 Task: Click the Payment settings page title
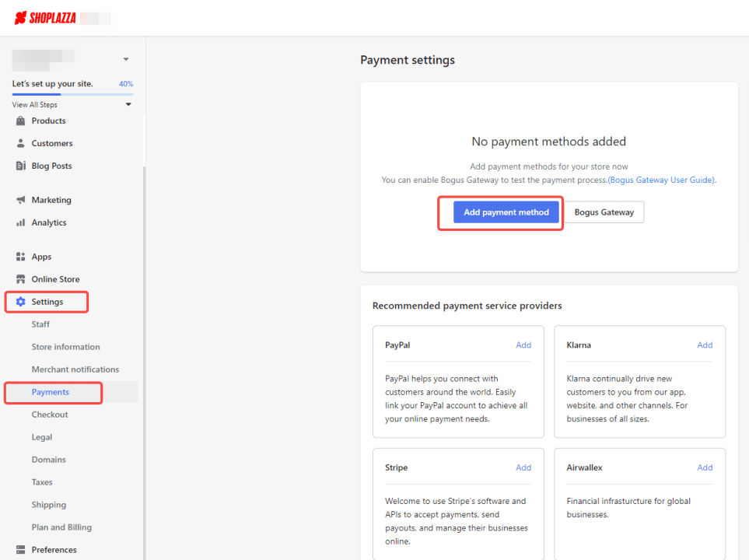click(408, 60)
